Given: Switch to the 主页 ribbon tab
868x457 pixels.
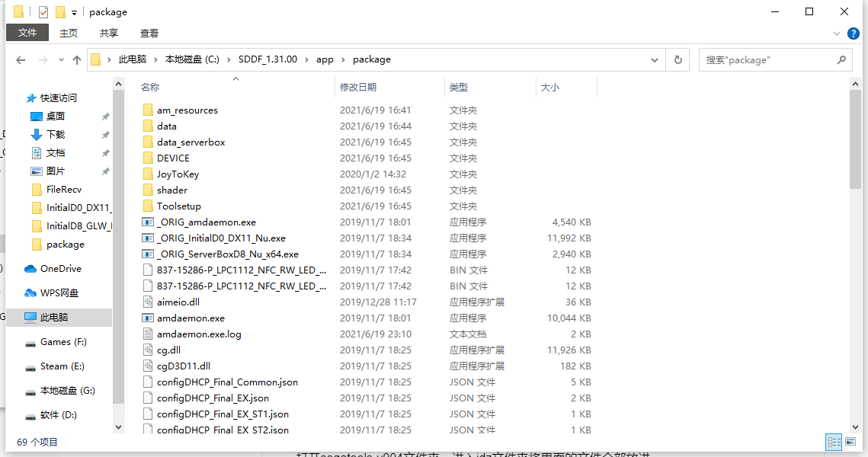Looking at the screenshot, I should click(x=69, y=34).
